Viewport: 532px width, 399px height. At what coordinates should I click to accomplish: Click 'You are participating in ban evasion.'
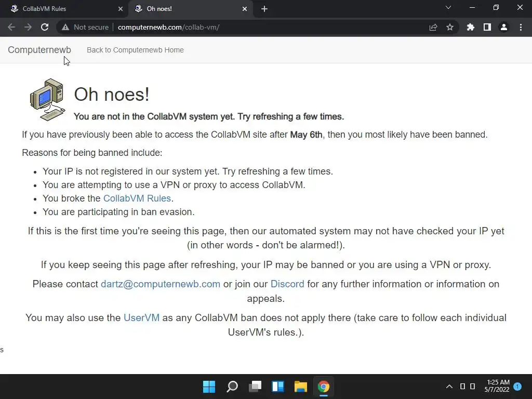(118, 212)
